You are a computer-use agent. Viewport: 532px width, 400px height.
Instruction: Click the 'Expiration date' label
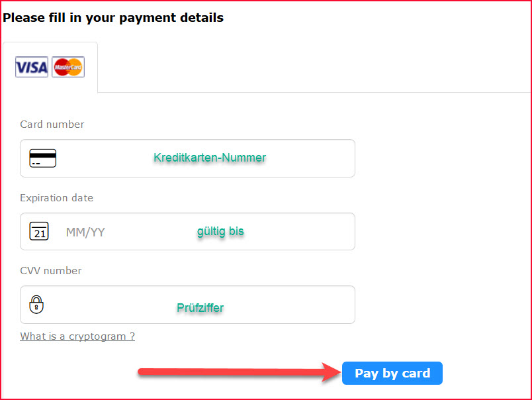tap(56, 198)
